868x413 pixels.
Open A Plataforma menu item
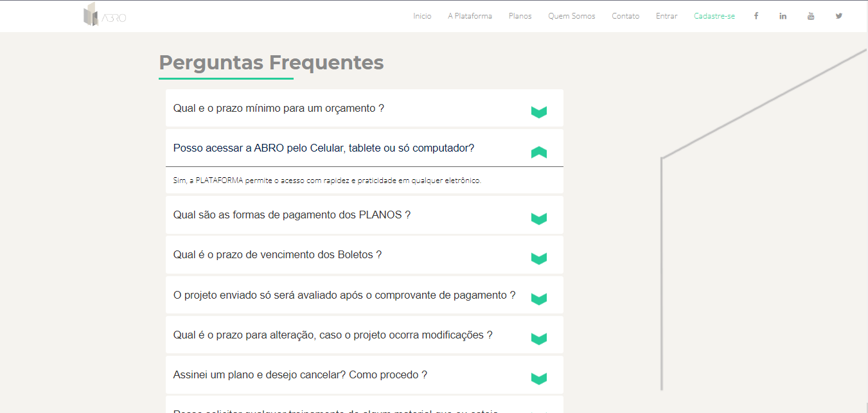(x=470, y=16)
